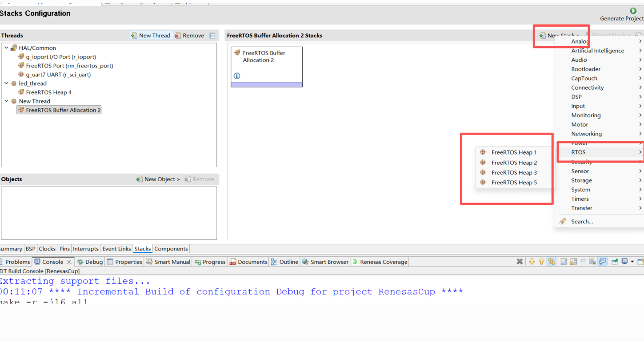Open the console selection dropdown arrow
This screenshot has width=644, height=342.
click(x=632, y=262)
